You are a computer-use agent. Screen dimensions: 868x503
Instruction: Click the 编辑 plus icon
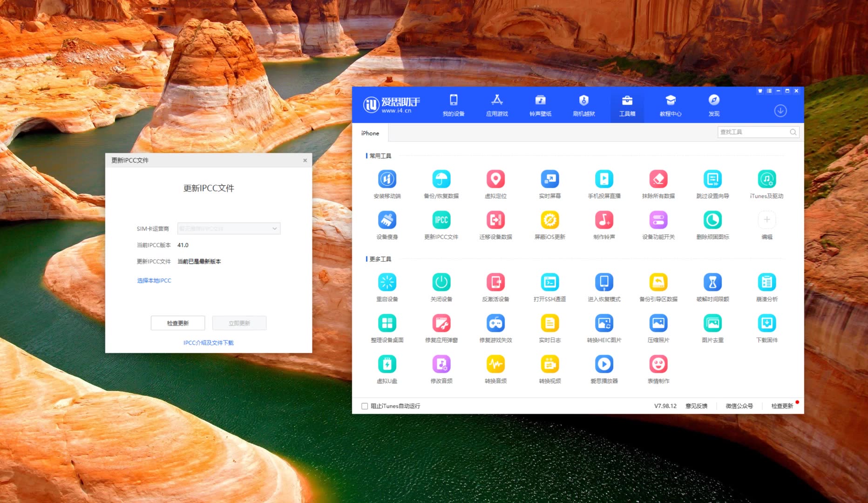767,220
